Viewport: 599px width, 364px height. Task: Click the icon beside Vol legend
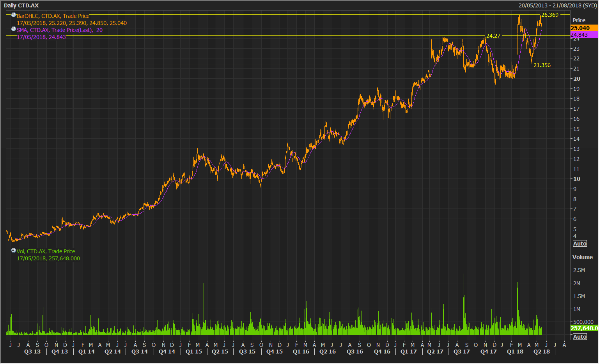13,250
